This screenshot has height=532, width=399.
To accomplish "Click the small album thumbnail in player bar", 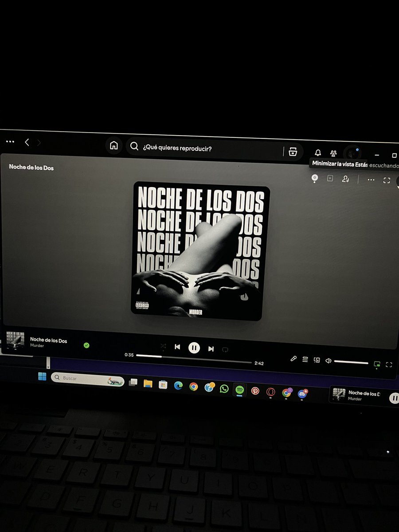I will [x=15, y=340].
